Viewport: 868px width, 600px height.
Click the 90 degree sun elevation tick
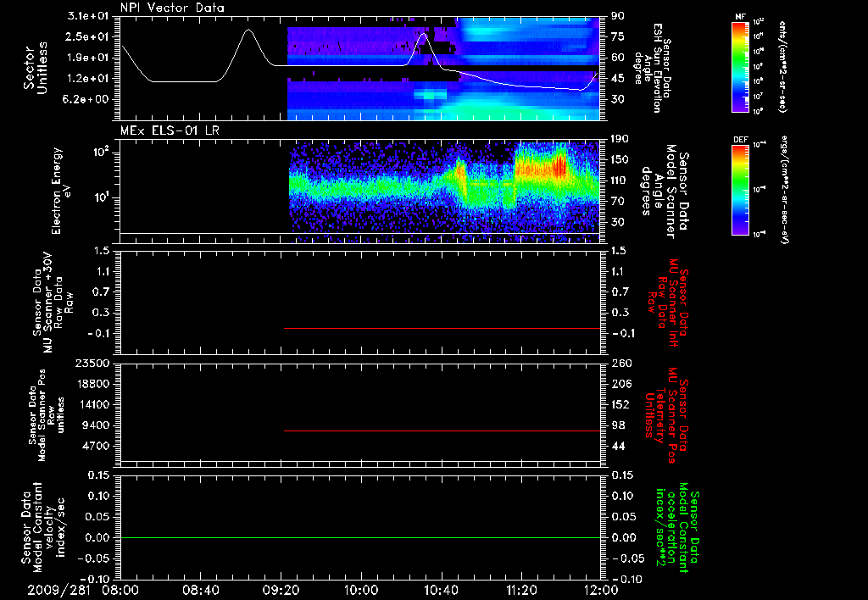(x=618, y=16)
